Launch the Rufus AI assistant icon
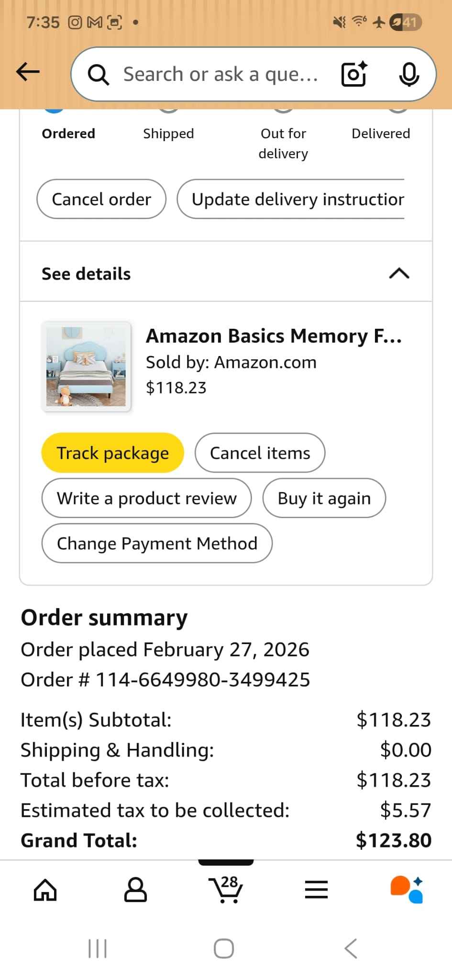Viewport: 452px width, 980px height. tap(407, 890)
